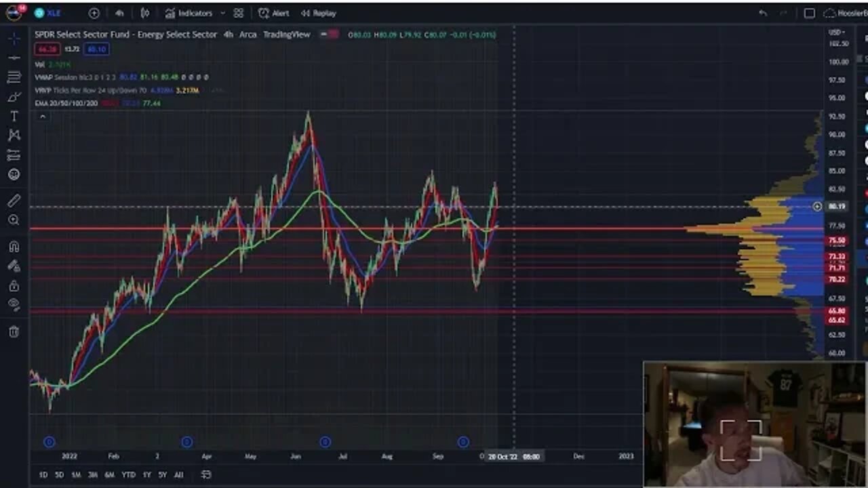Viewport: 868px width, 488px height.
Task: Select the ruler Measure tool
Action: pos(14,201)
